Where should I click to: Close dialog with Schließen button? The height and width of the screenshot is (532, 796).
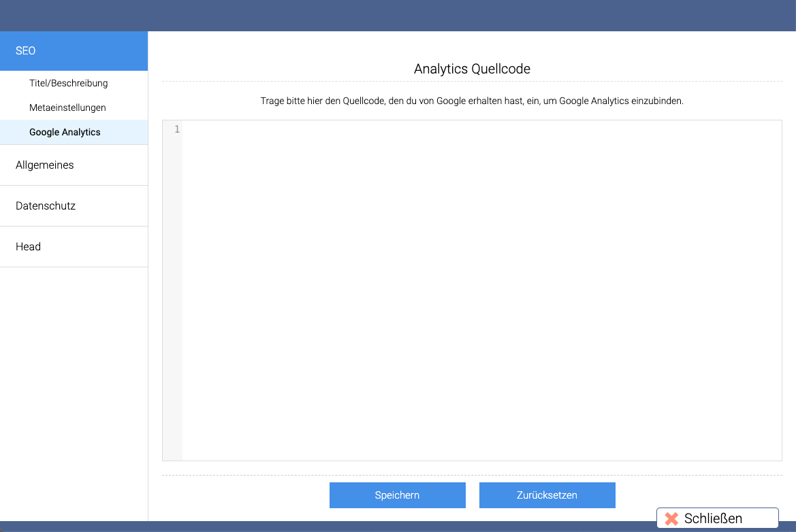tap(717, 518)
